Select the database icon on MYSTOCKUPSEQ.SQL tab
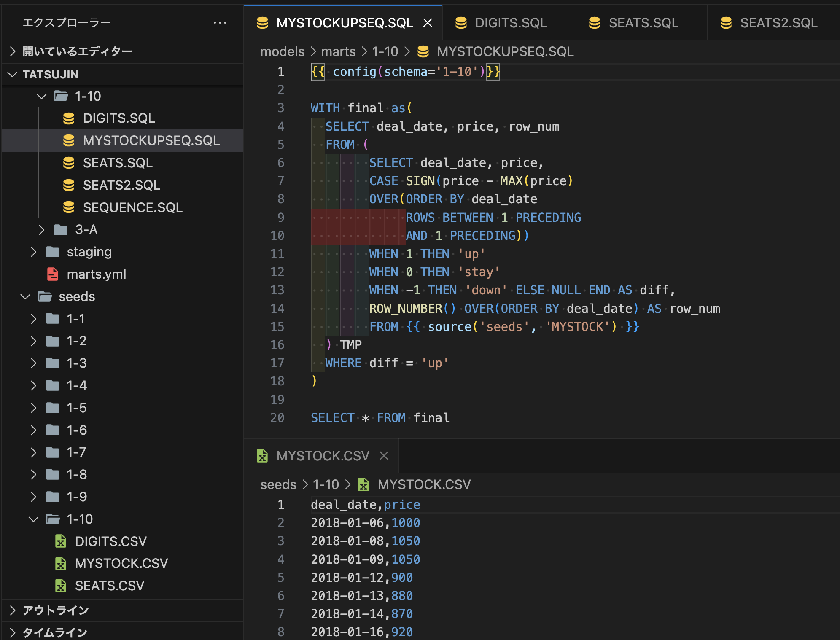The image size is (840, 640). click(x=262, y=23)
